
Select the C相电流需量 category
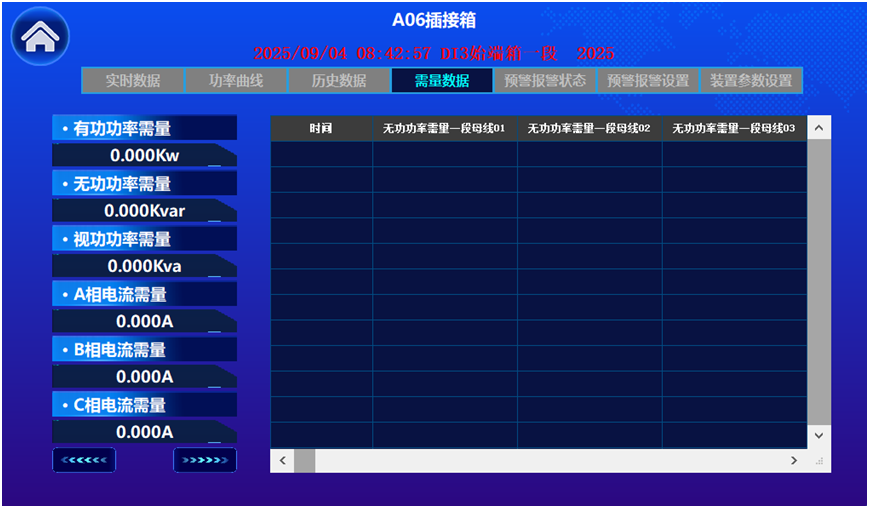click(145, 405)
